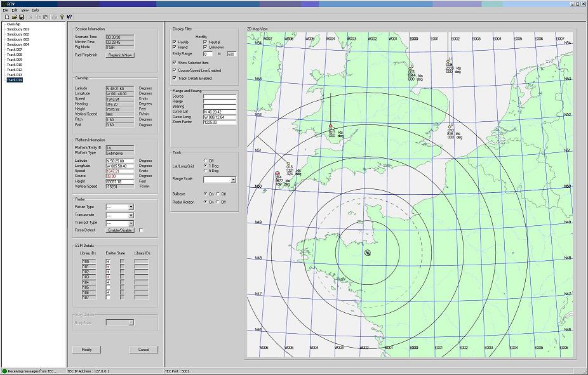Image resolution: width=588 pixels, height=375 pixels.
Task: Open the Edit menu
Action: (15, 10)
